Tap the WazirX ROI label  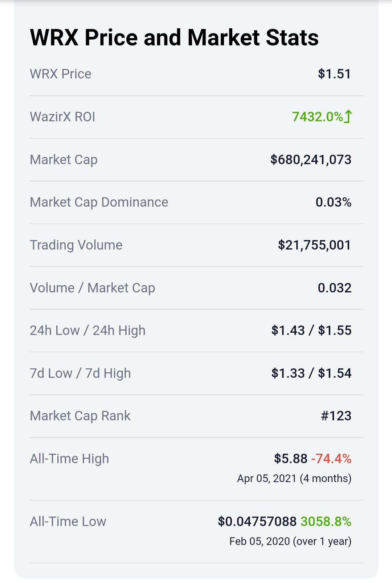coord(62,117)
